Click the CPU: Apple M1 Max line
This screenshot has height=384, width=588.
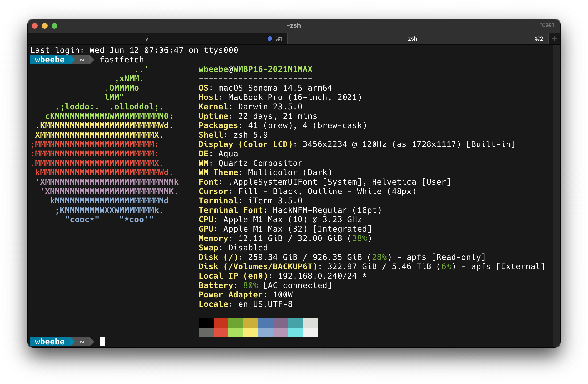click(280, 219)
